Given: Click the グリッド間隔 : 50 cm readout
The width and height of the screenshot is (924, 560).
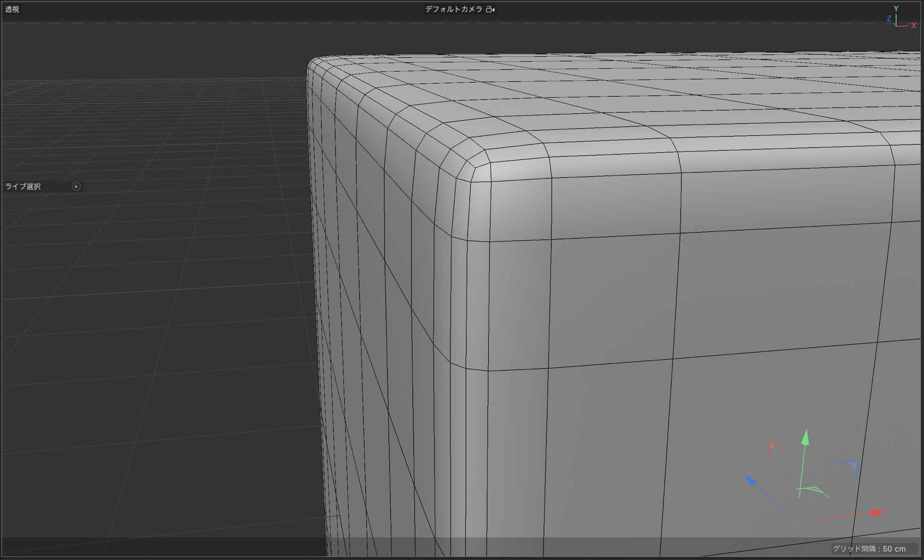Looking at the screenshot, I should click(869, 548).
